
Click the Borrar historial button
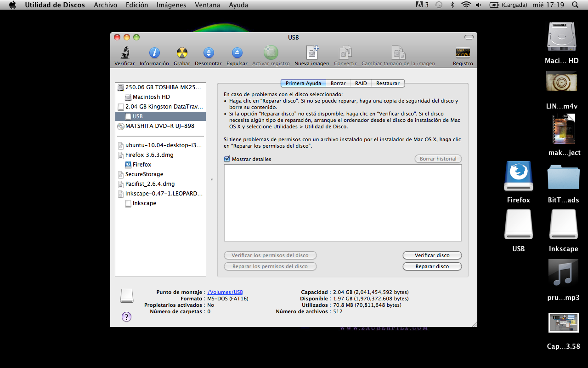coord(438,159)
